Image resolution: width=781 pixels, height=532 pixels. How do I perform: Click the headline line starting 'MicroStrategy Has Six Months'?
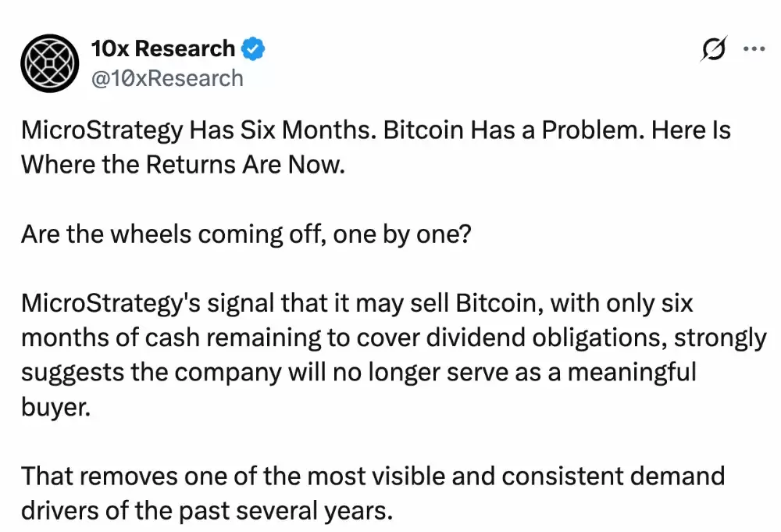coord(376,131)
